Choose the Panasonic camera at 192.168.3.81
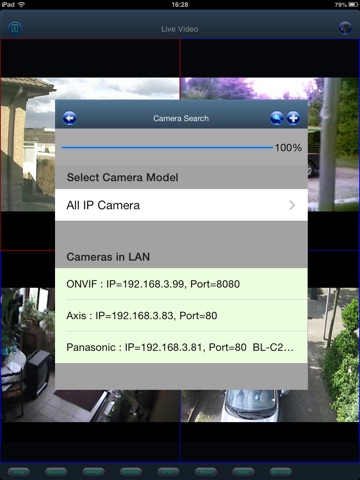Screen dimensions: 360x480 181,347
